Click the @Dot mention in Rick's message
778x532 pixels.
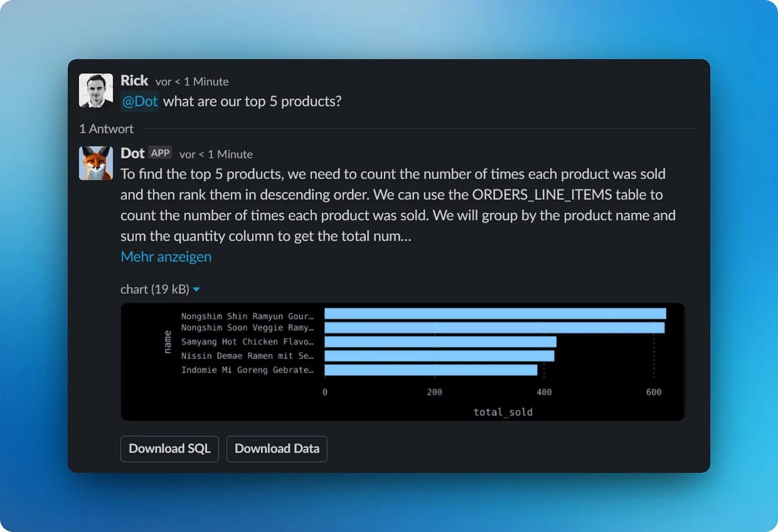(140, 102)
